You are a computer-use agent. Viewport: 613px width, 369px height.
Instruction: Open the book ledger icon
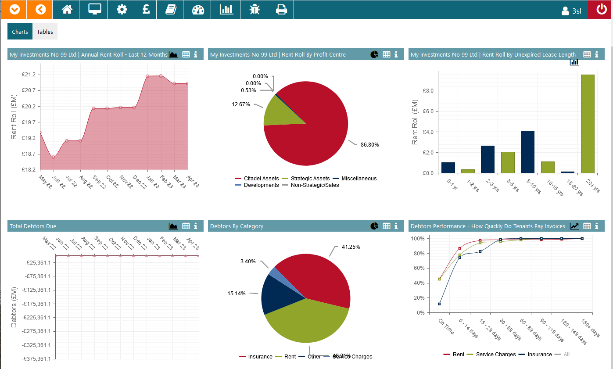170,9
